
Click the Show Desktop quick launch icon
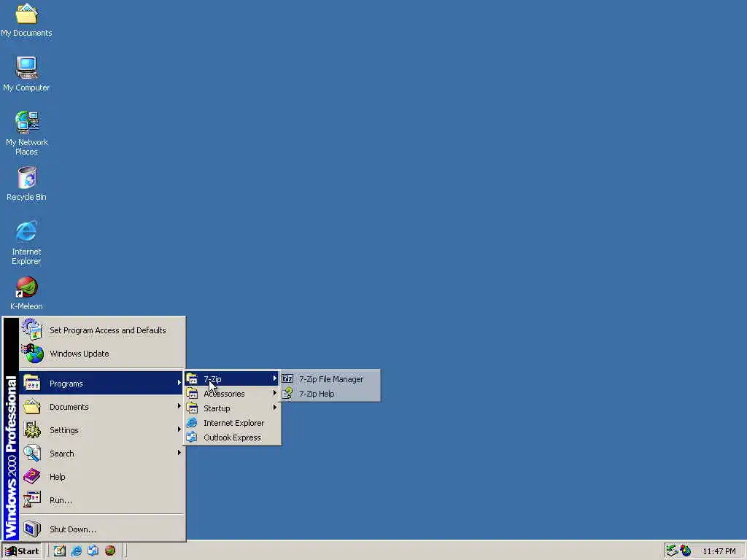[59, 551]
